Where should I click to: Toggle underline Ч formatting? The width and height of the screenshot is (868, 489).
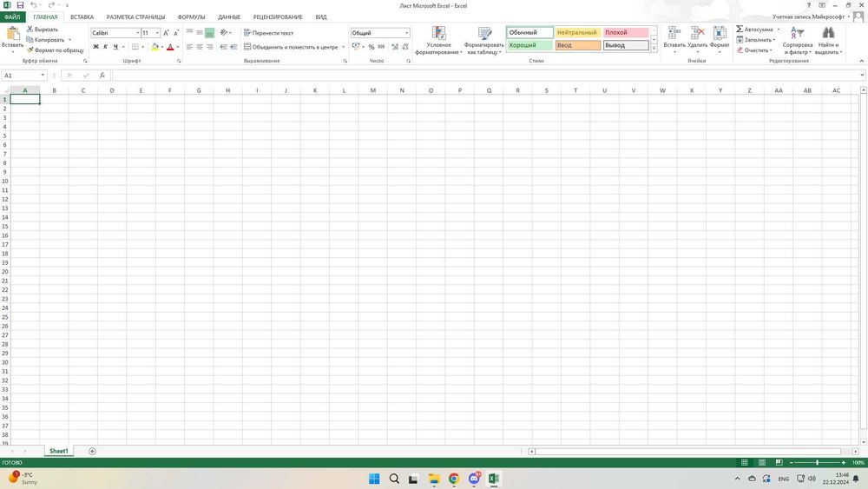115,47
